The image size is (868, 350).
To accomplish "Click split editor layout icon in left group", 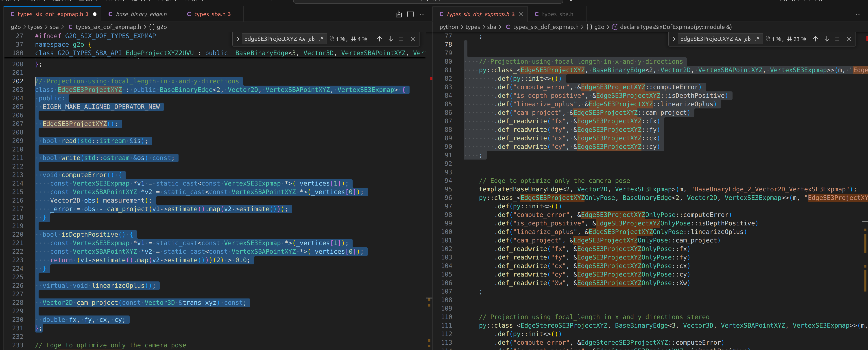I will [x=410, y=14].
